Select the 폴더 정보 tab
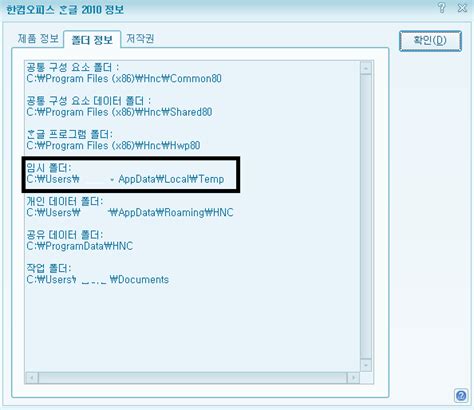Screen dimensions: 474x410 point(92,40)
